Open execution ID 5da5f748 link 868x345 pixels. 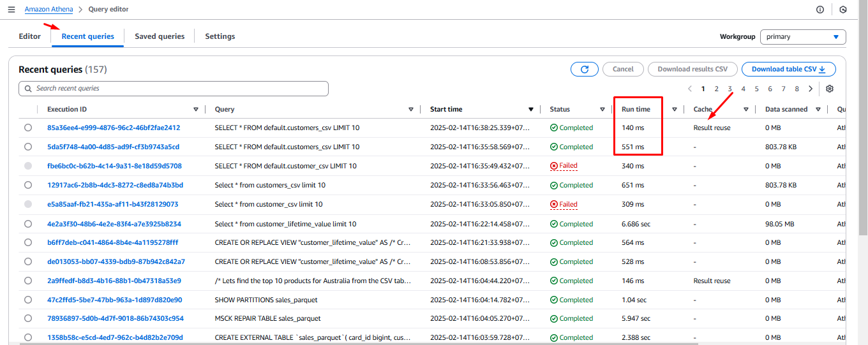(x=113, y=147)
